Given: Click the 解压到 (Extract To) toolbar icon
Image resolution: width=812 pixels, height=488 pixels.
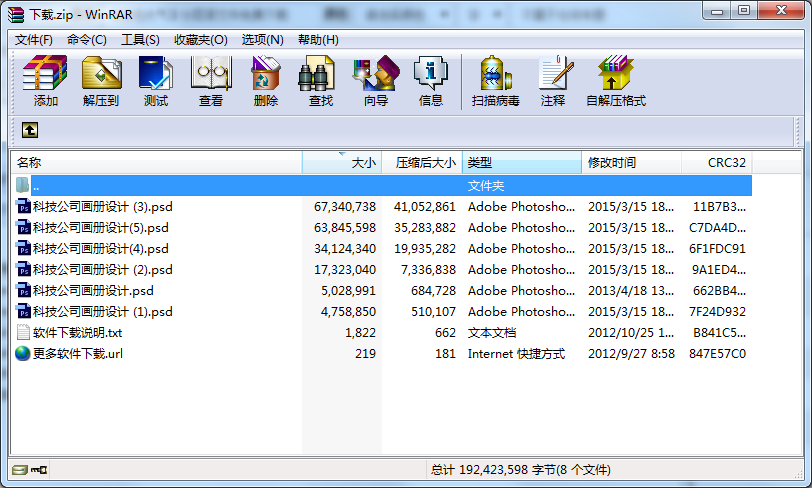Looking at the screenshot, I should point(102,73).
